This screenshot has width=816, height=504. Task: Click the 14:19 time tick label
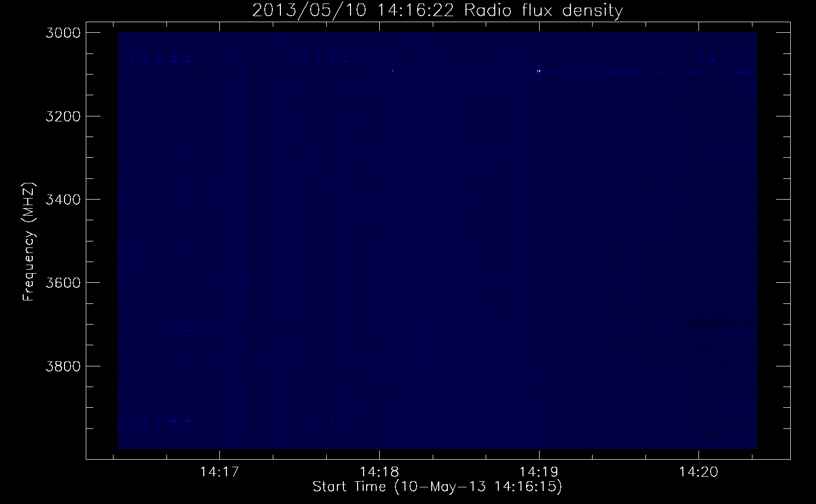539,472
